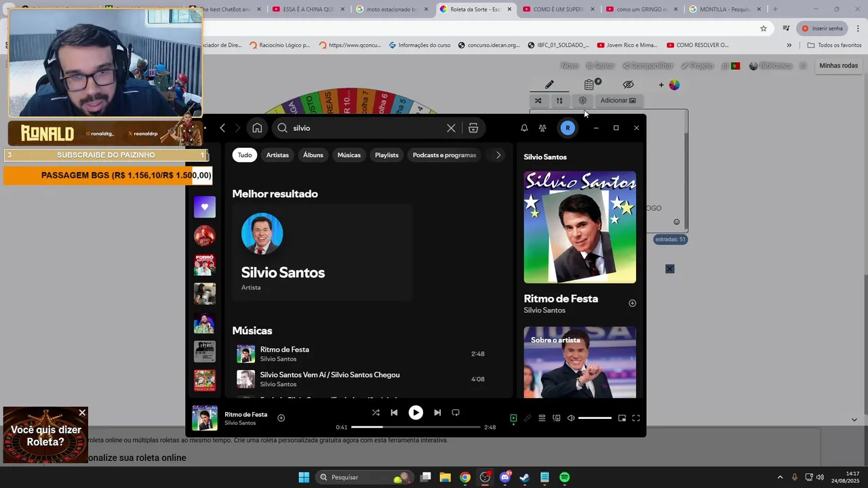Open the Steam taskbar icon
The height and width of the screenshot is (488, 868).
[524, 477]
